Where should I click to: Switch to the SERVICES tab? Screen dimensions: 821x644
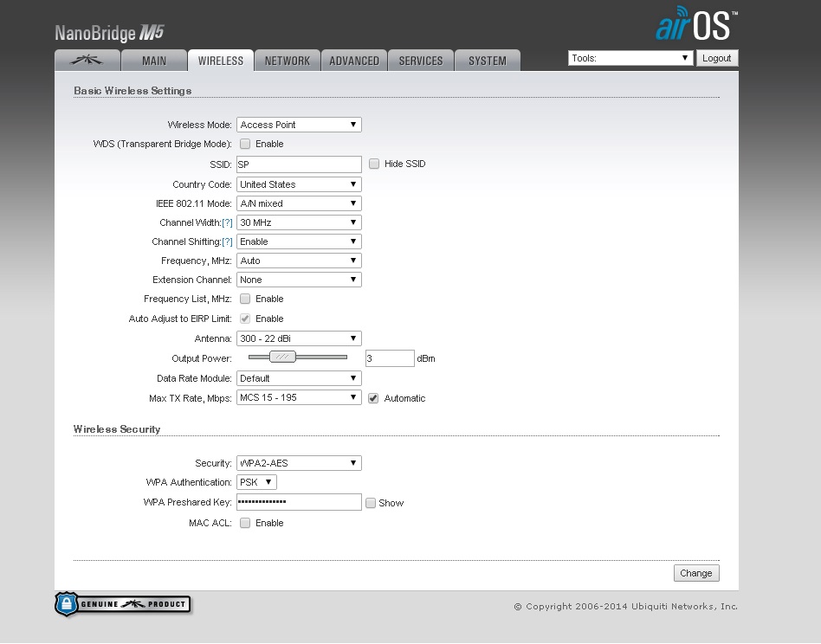coord(421,61)
